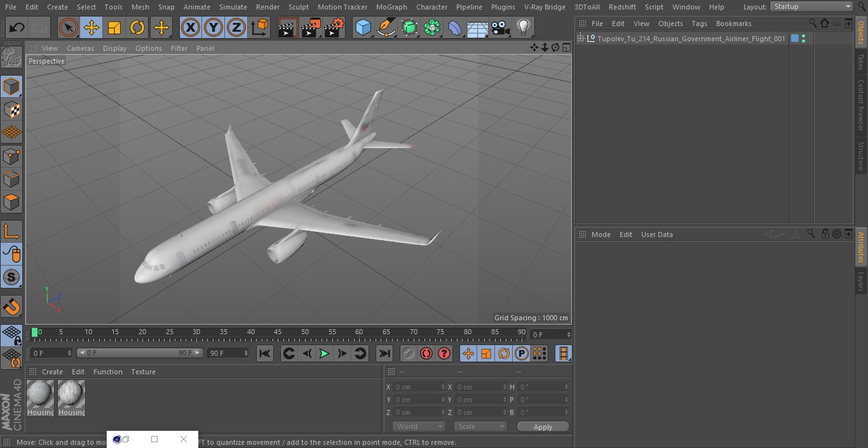Switch to Workplane mode

11,132
